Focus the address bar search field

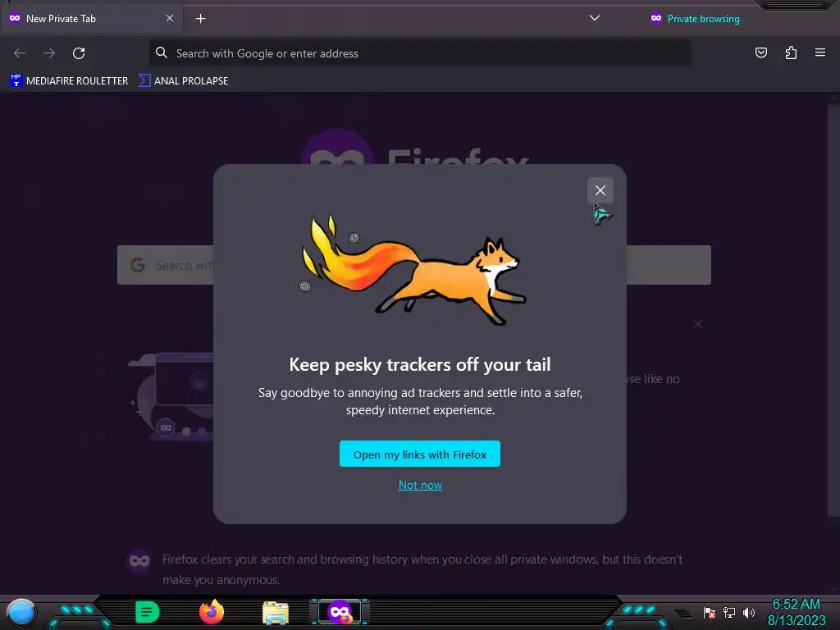420,53
